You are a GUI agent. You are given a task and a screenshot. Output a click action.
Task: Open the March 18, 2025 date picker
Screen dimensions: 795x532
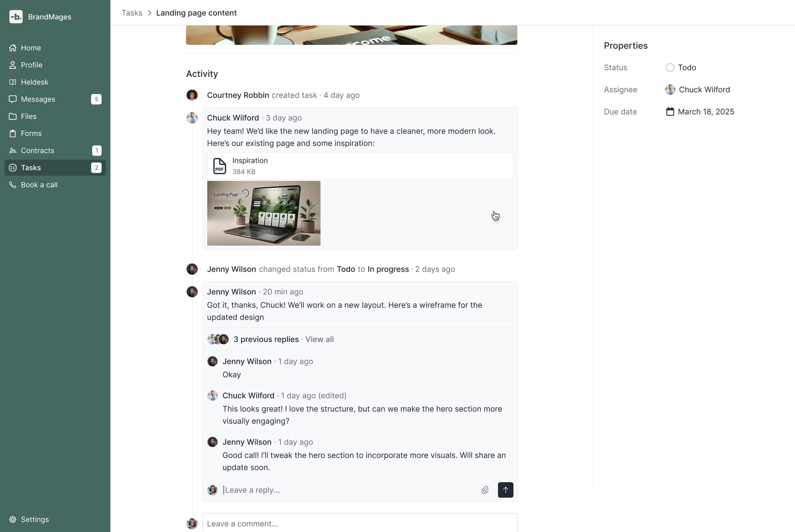coord(706,112)
